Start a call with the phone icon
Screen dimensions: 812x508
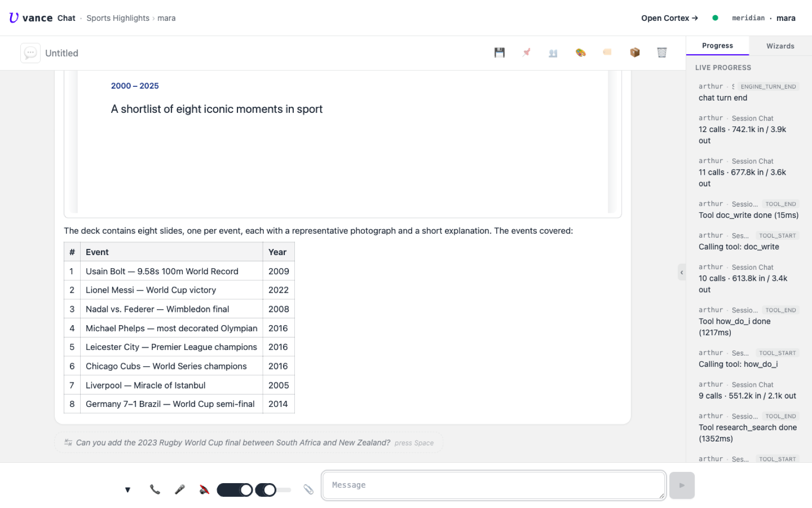click(155, 490)
